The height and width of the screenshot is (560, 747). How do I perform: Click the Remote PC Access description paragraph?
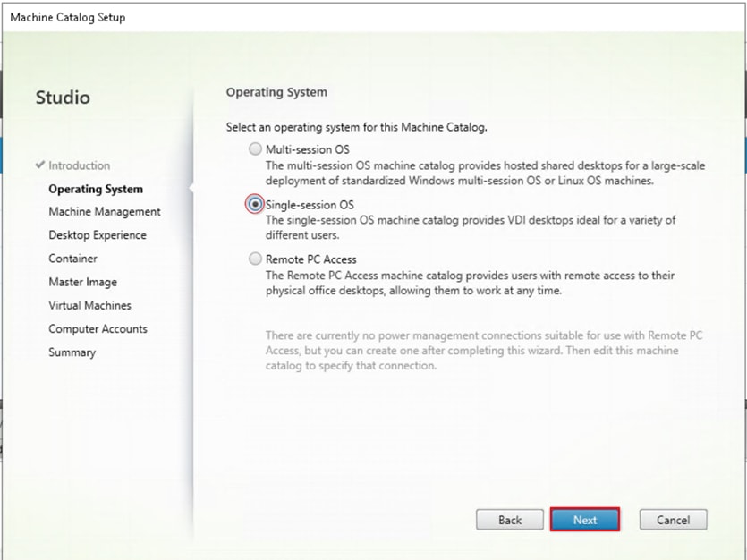pos(470,283)
